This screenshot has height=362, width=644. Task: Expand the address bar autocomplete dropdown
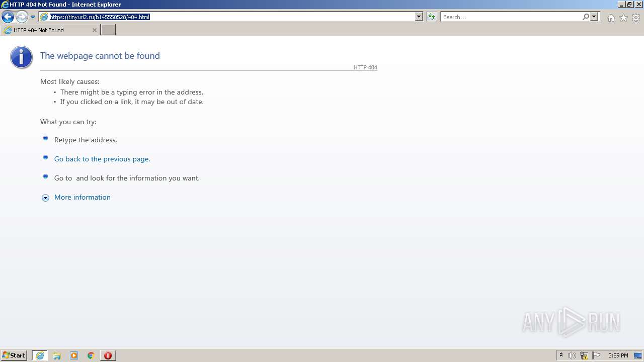pyautogui.click(x=419, y=17)
